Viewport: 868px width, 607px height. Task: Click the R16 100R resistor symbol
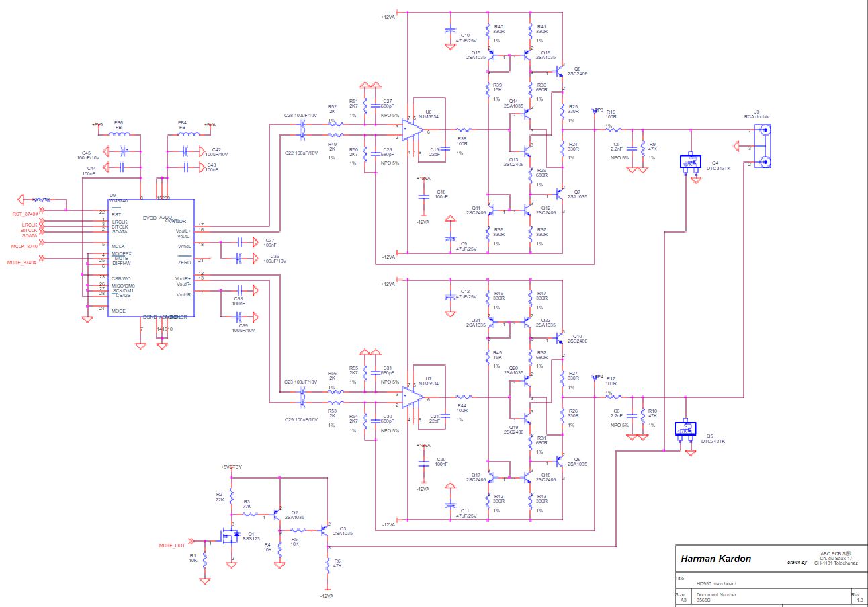tap(611, 130)
